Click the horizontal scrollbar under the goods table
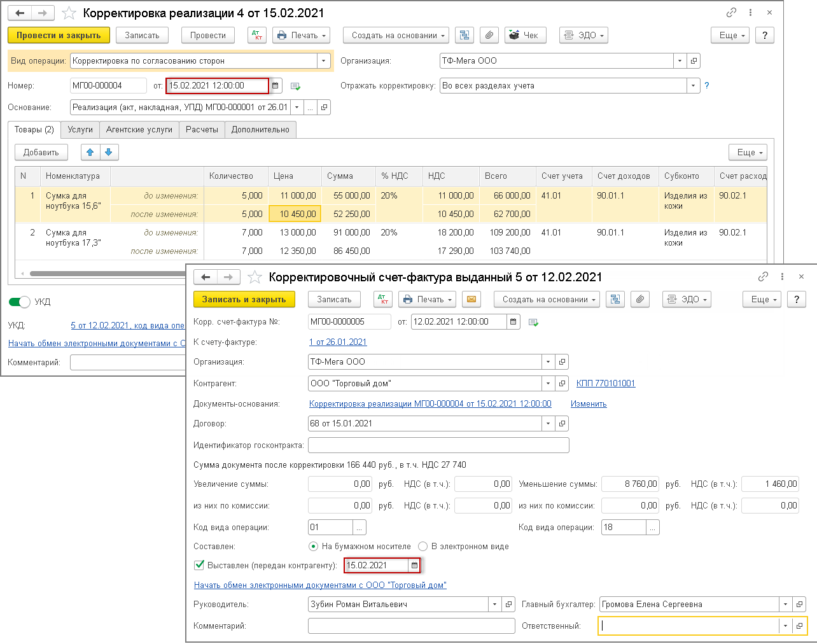This screenshot has width=817, height=644. tap(108, 274)
